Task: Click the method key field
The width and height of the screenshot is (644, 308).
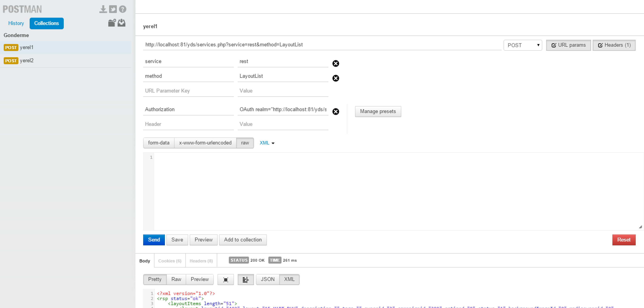Action: (x=189, y=76)
